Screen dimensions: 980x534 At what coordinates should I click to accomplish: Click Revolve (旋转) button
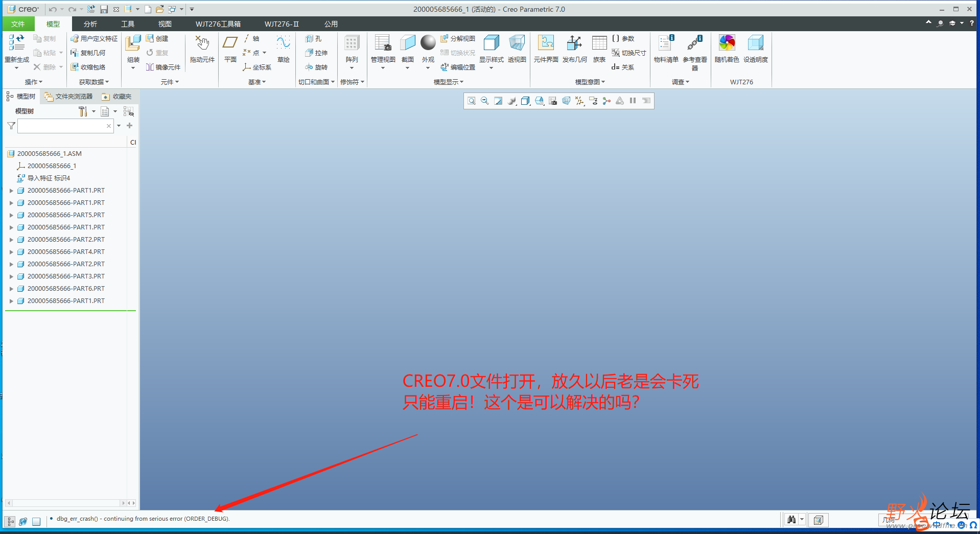pyautogui.click(x=316, y=67)
